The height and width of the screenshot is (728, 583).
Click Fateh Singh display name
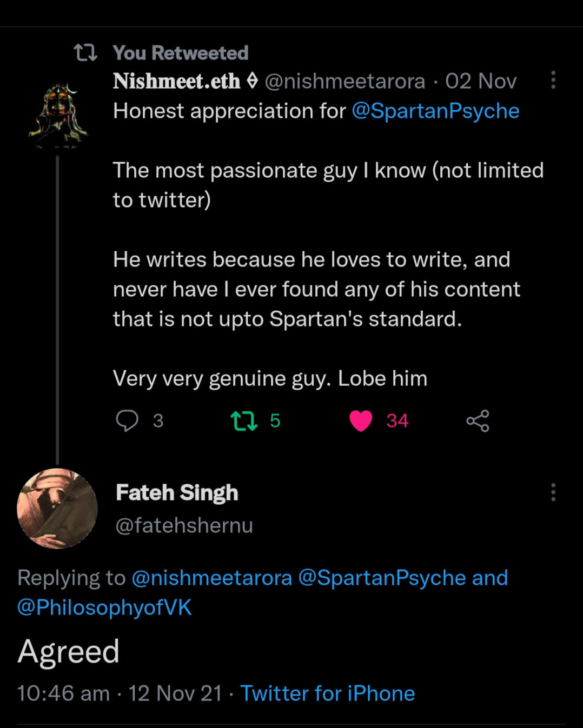click(x=177, y=493)
